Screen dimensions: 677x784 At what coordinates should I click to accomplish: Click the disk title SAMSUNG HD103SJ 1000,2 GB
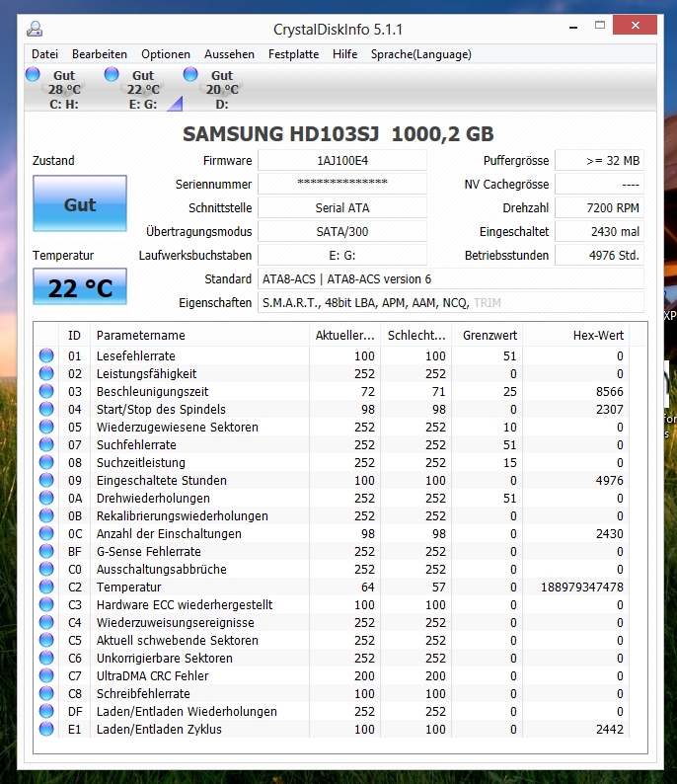[338, 134]
